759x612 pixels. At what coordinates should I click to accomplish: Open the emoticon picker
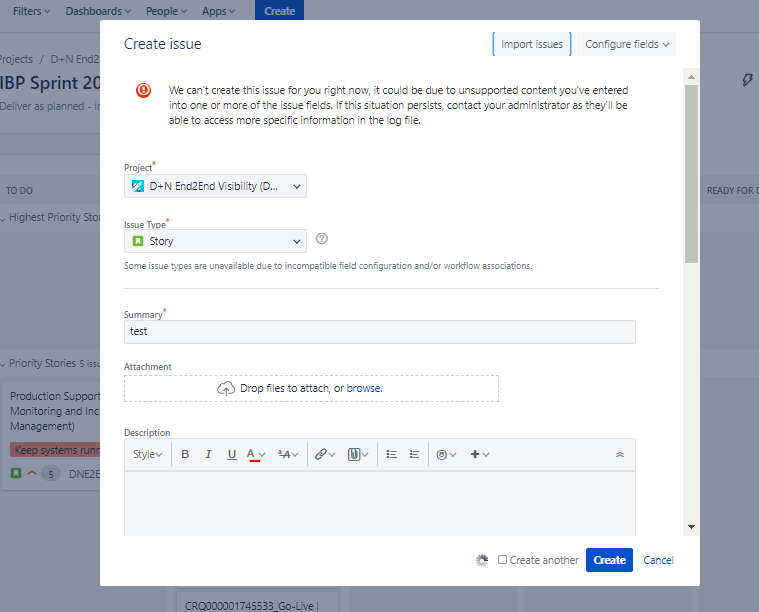pyautogui.click(x=446, y=454)
